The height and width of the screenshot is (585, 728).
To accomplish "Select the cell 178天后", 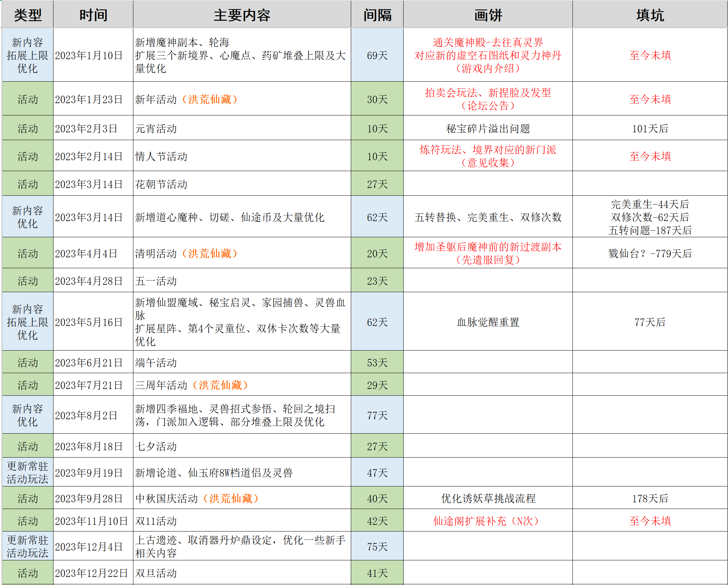I will [x=650, y=498].
